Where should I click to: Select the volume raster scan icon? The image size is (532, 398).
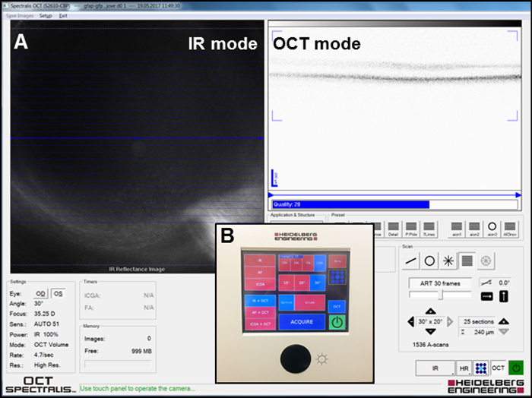(x=467, y=261)
